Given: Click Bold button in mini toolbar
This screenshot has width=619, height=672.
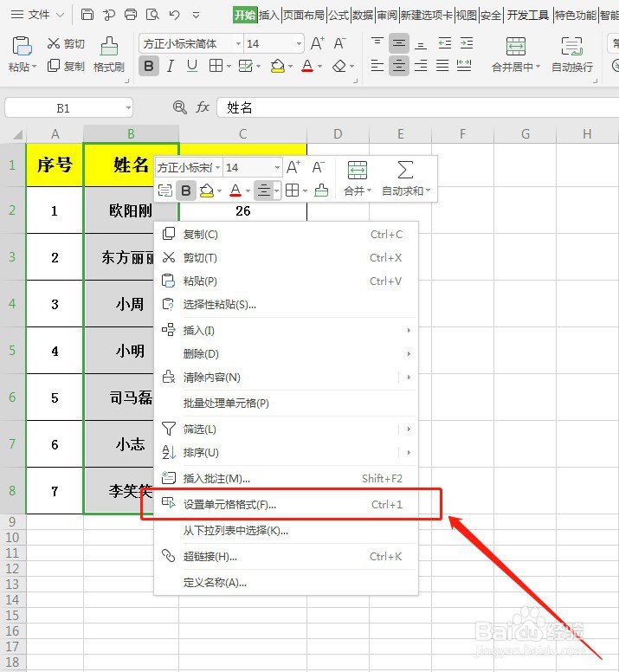Looking at the screenshot, I should click(186, 191).
